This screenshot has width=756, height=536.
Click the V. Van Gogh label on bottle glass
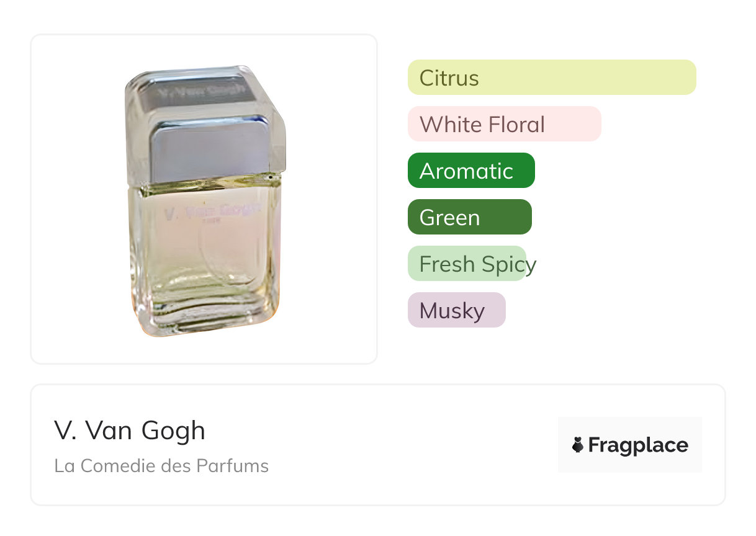(x=211, y=211)
